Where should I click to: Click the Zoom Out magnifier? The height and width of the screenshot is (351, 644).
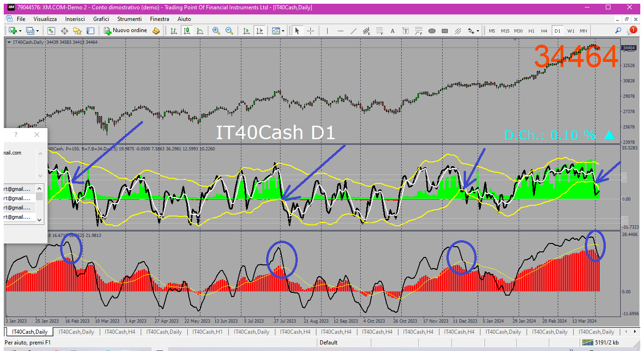(x=229, y=31)
